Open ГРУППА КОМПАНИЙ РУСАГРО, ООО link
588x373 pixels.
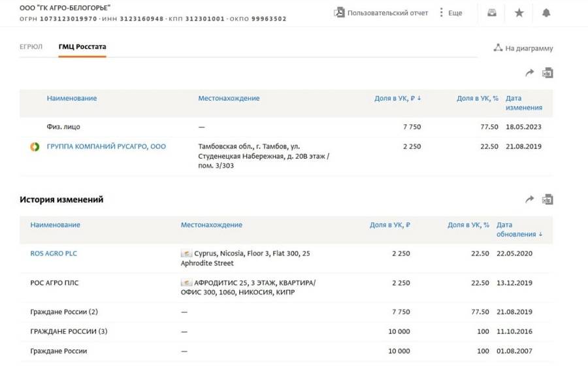pos(106,146)
